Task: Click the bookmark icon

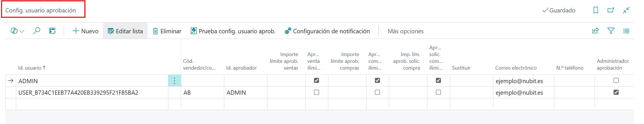Action: tap(595, 10)
